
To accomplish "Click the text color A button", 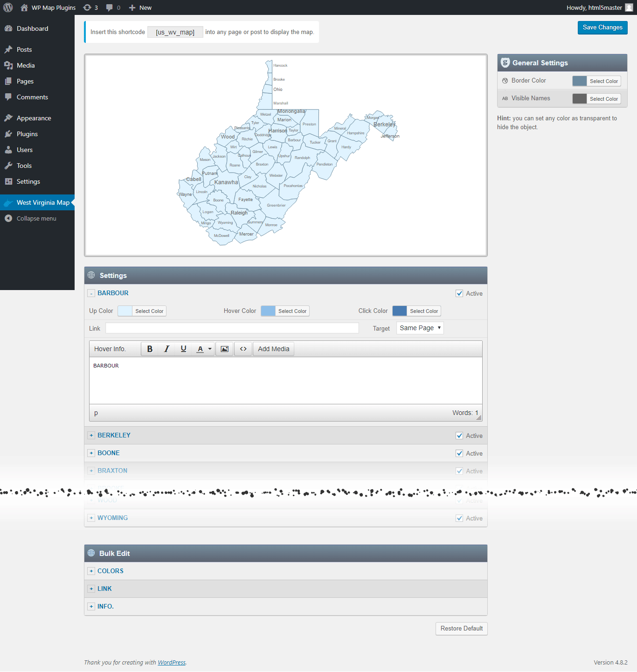I will tap(200, 349).
